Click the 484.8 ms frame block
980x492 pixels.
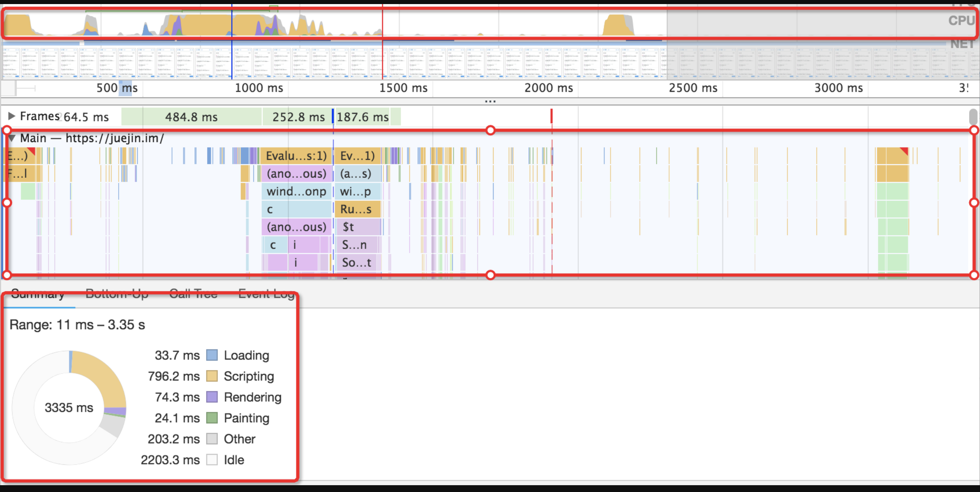click(191, 117)
